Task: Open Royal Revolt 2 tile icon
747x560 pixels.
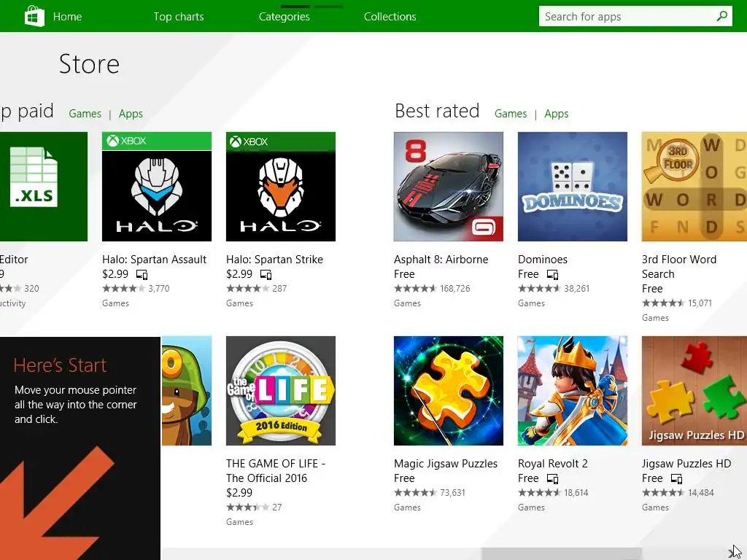Action: 572,391
